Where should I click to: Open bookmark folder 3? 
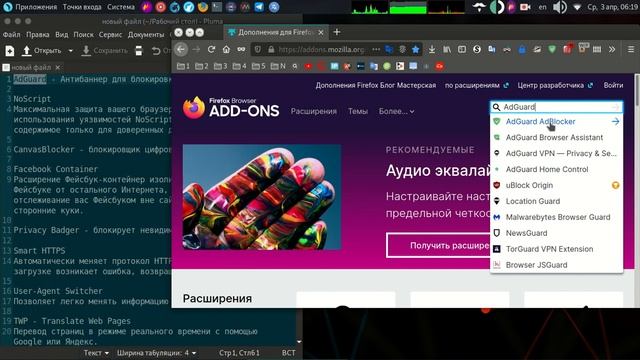click(220, 66)
